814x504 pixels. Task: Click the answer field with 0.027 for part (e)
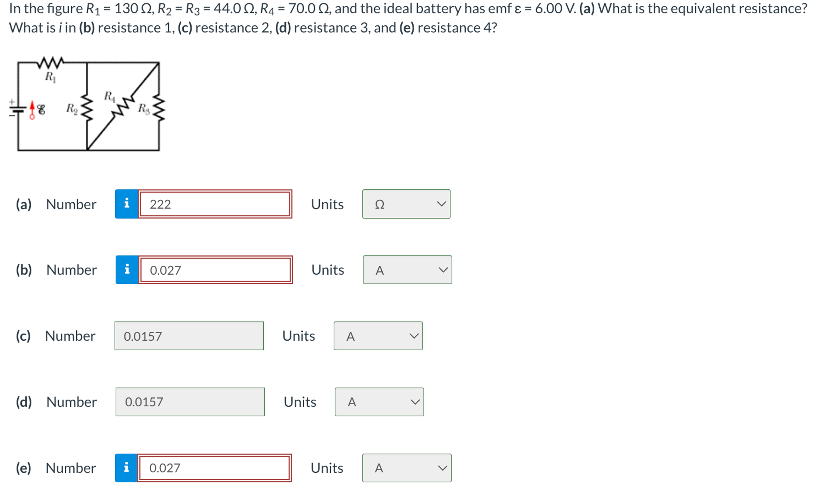point(215,468)
